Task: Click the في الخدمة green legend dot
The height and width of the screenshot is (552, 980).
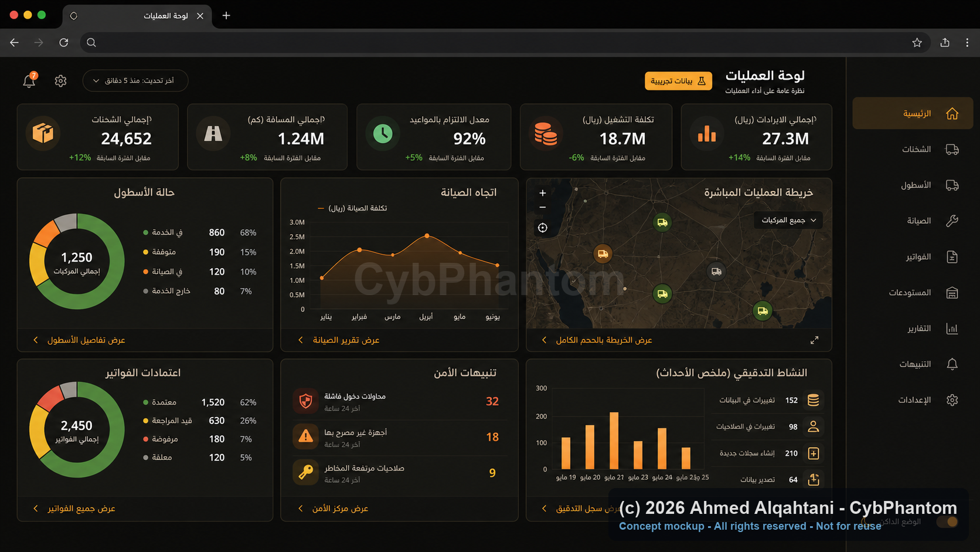Action: [145, 233]
